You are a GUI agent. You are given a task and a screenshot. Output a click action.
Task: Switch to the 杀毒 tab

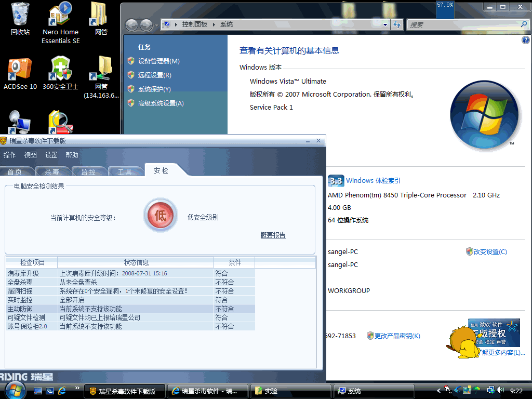click(52, 172)
